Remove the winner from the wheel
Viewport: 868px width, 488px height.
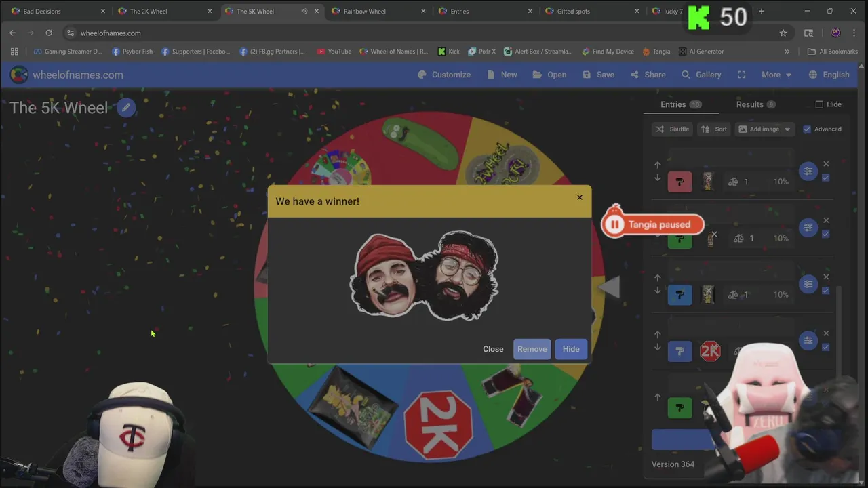532,349
